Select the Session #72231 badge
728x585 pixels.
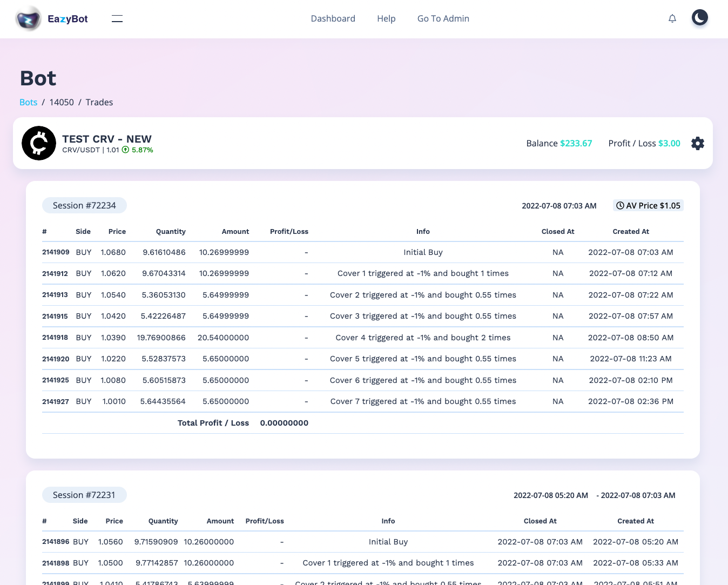84,495
